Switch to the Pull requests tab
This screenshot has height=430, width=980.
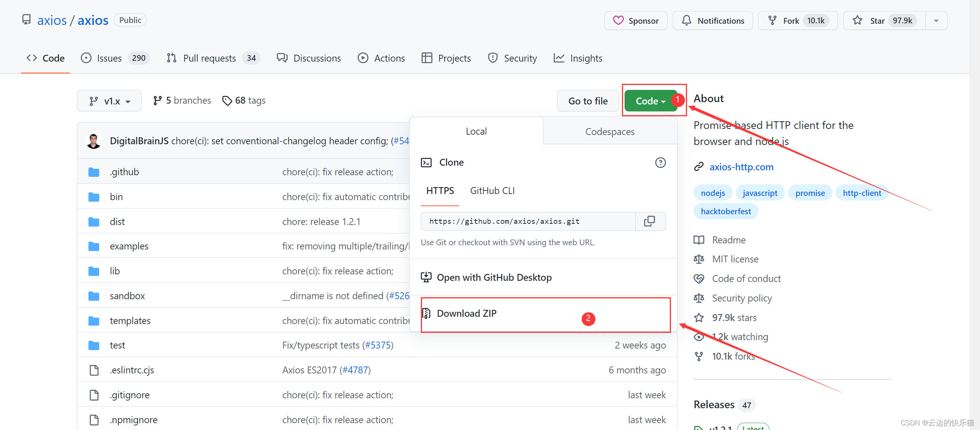click(213, 58)
